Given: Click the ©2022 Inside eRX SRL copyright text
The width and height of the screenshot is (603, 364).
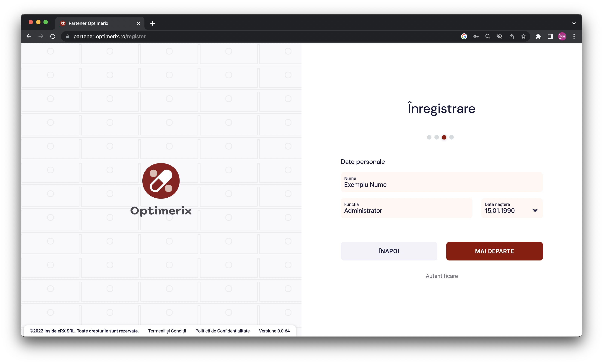Looking at the screenshot, I should (84, 331).
